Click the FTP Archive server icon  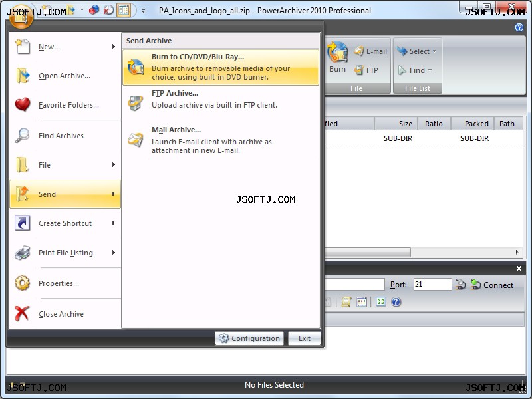(136, 103)
